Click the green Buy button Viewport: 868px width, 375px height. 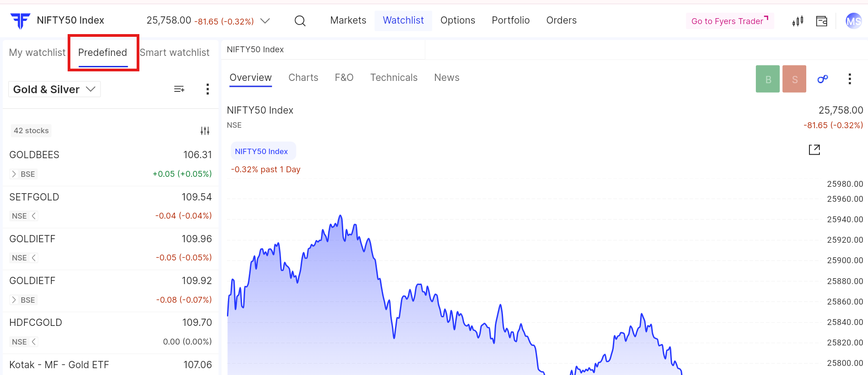coord(767,79)
